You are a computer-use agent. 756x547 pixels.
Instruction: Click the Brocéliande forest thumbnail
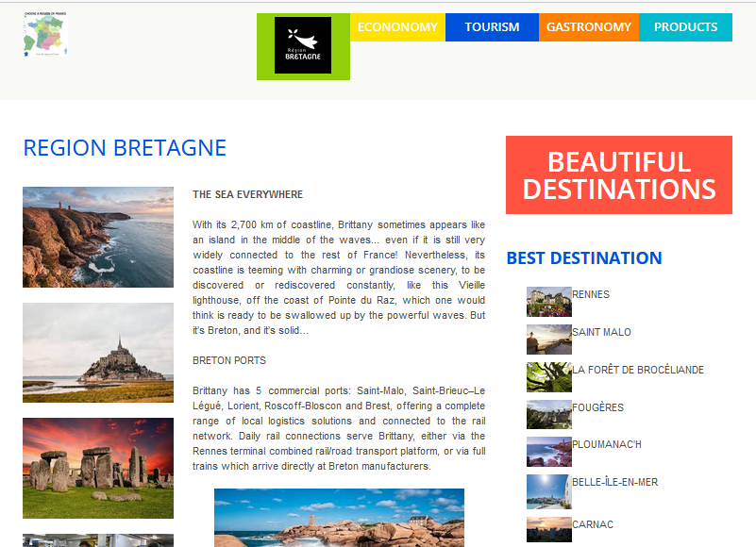(549, 377)
